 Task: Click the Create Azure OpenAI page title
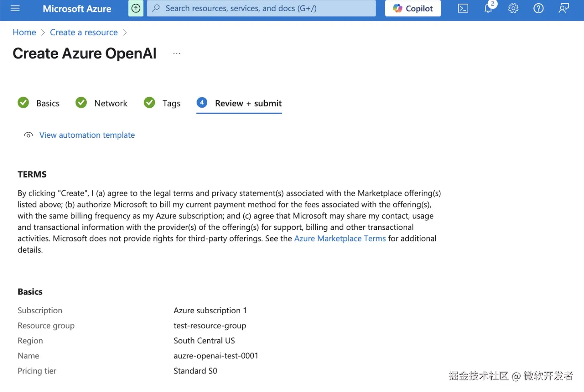pos(84,53)
